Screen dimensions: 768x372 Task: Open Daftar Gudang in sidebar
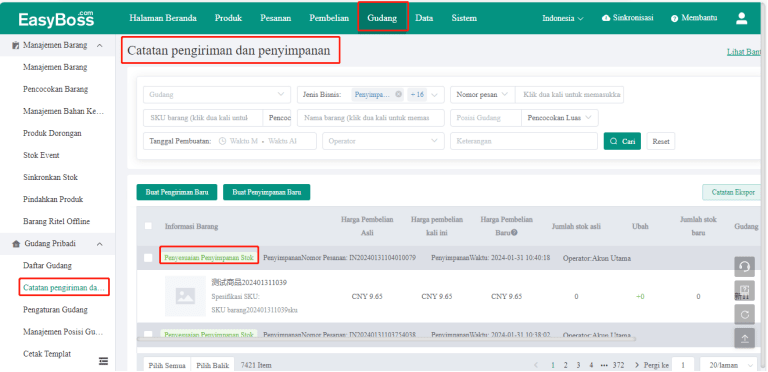point(48,265)
